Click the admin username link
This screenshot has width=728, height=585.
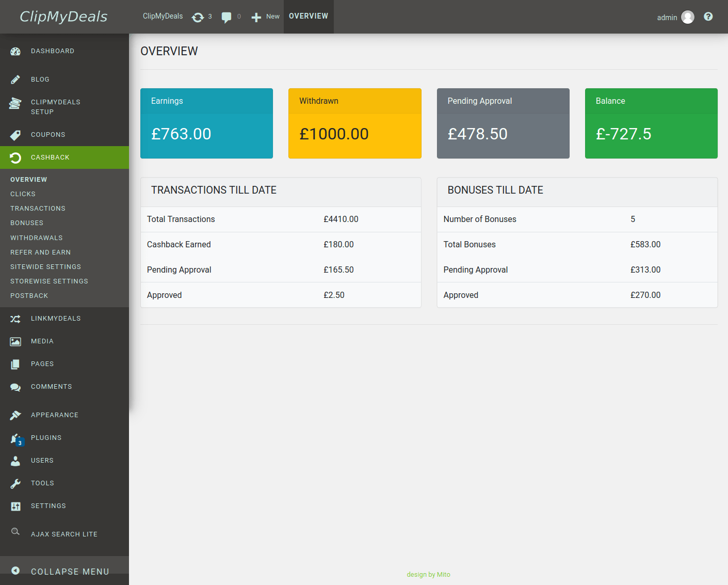tap(667, 18)
